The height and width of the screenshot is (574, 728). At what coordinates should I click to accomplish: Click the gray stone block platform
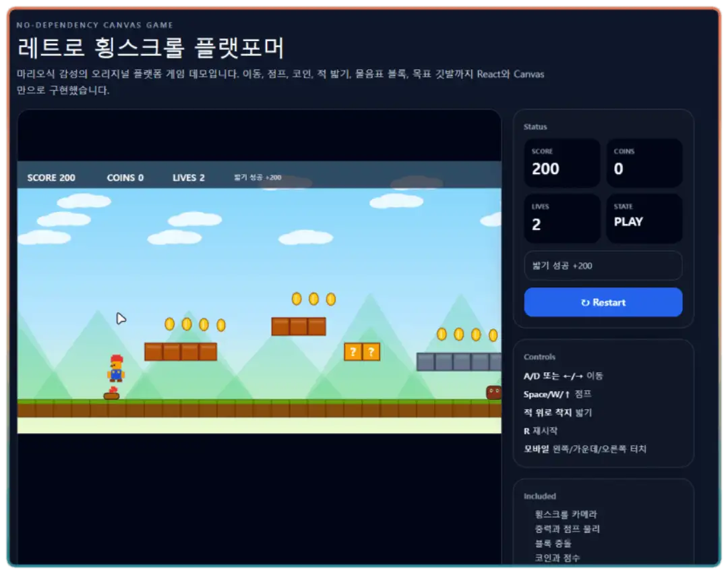458,362
